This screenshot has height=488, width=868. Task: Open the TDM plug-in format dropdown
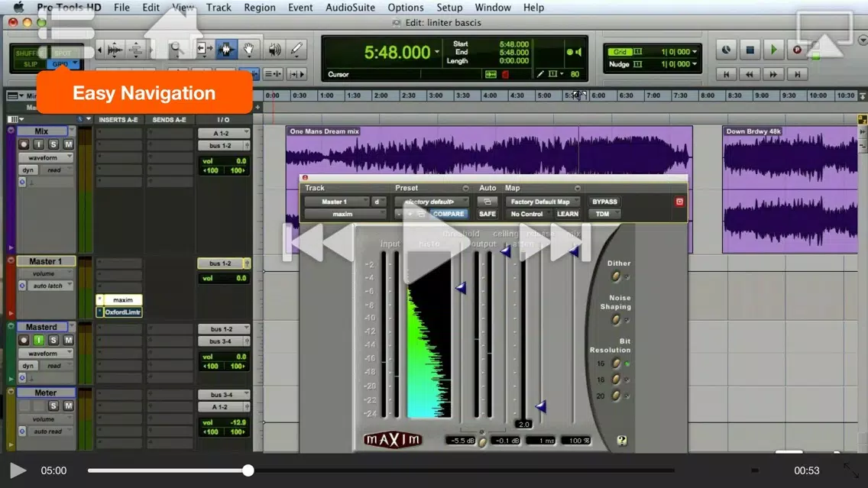[604, 214]
